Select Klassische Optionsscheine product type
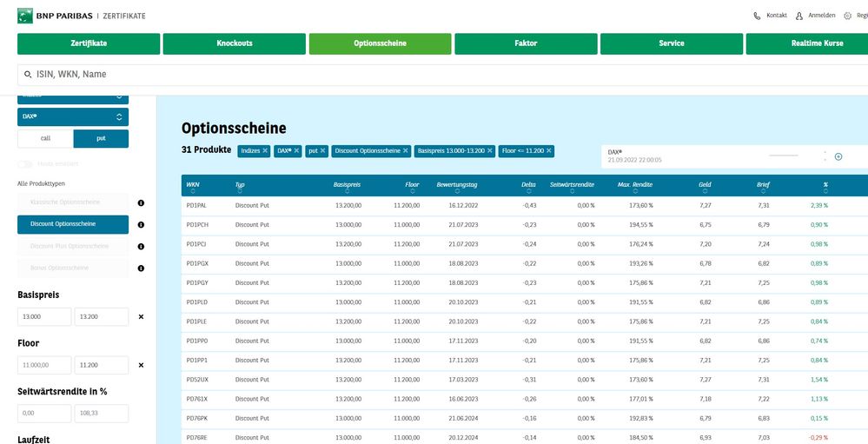This screenshot has width=868, height=444. tap(73, 202)
